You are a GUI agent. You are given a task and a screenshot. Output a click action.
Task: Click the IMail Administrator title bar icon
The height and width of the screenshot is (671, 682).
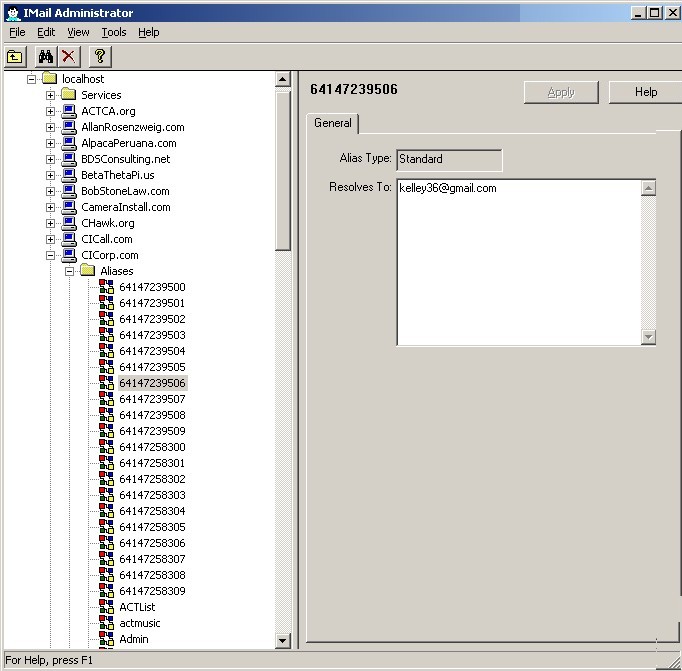pyautogui.click(x=13, y=13)
